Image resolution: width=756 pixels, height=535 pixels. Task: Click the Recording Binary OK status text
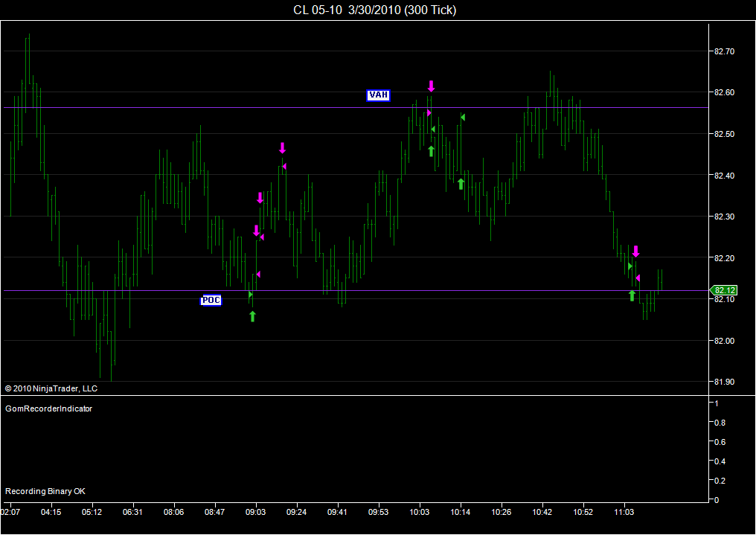coord(45,491)
